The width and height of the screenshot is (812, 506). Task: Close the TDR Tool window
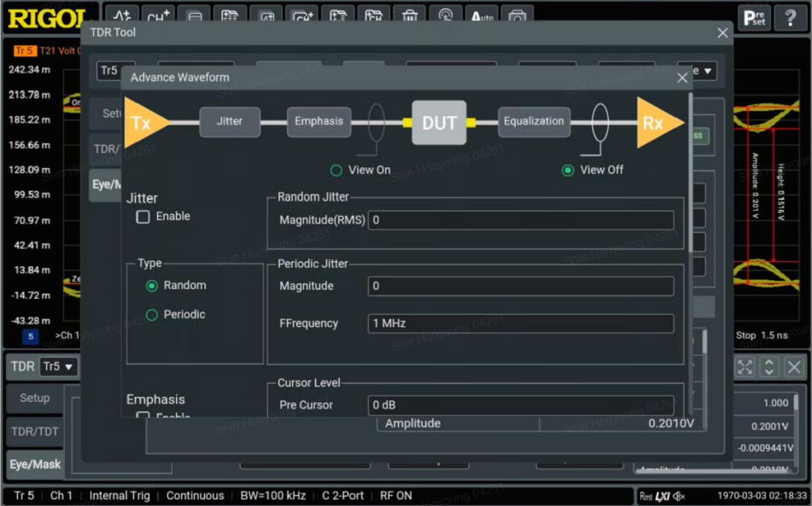722,33
